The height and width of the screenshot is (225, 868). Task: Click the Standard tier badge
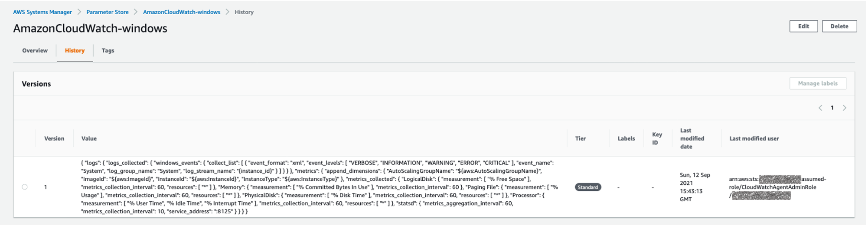coord(588,187)
